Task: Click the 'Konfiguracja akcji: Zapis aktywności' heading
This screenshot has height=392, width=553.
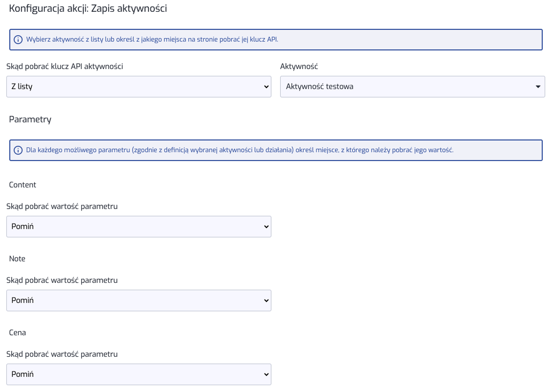Action: pyautogui.click(x=88, y=8)
